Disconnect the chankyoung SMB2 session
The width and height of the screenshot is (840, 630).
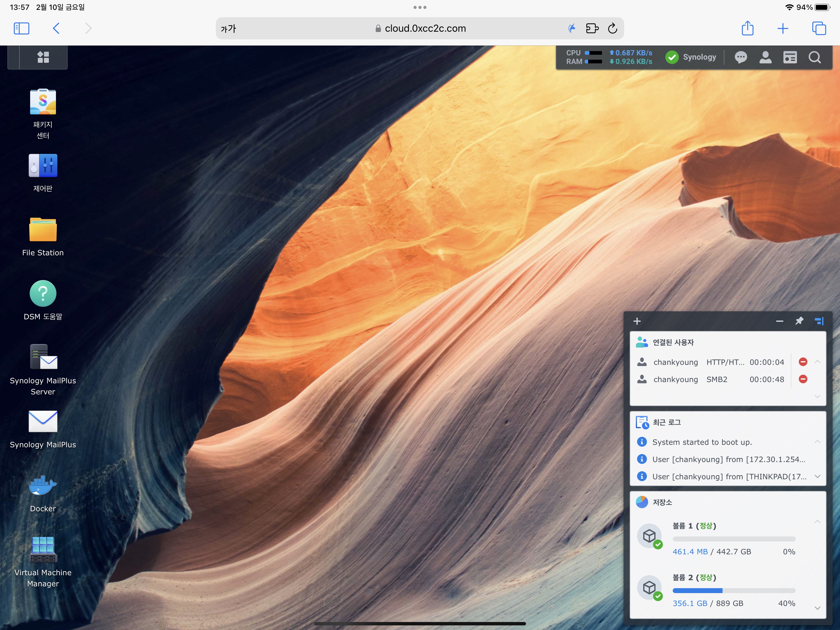click(803, 379)
